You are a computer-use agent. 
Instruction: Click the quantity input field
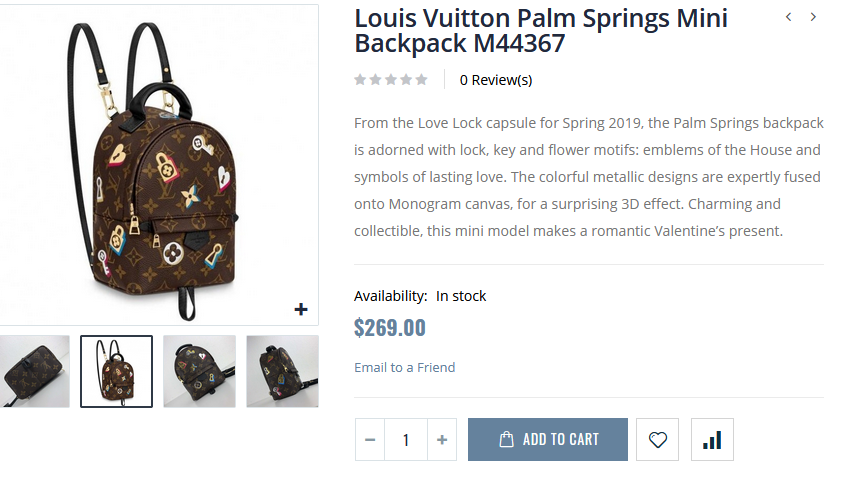[406, 440]
